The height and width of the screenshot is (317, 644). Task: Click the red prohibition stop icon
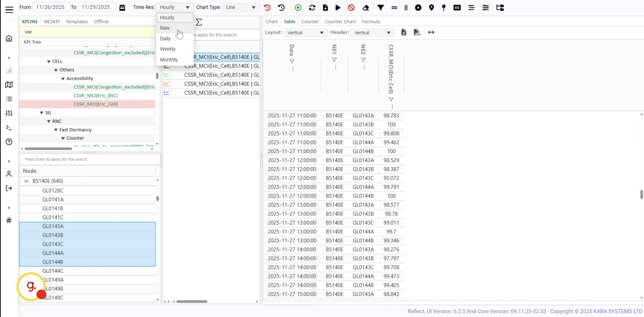(x=351, y=7)
